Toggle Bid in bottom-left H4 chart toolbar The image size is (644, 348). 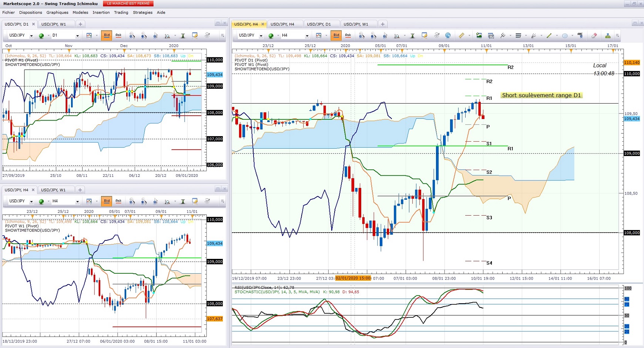(107, 201)
